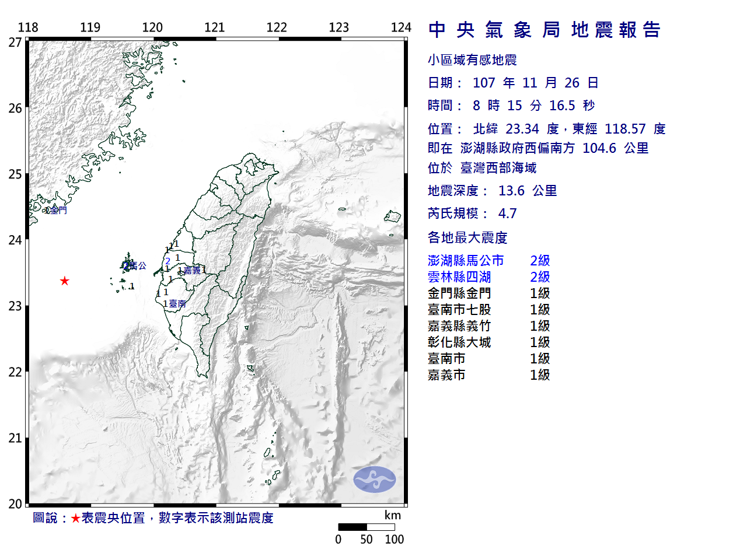Click the time value 8 時 15 分 16.5 秒

click(533, 106)
